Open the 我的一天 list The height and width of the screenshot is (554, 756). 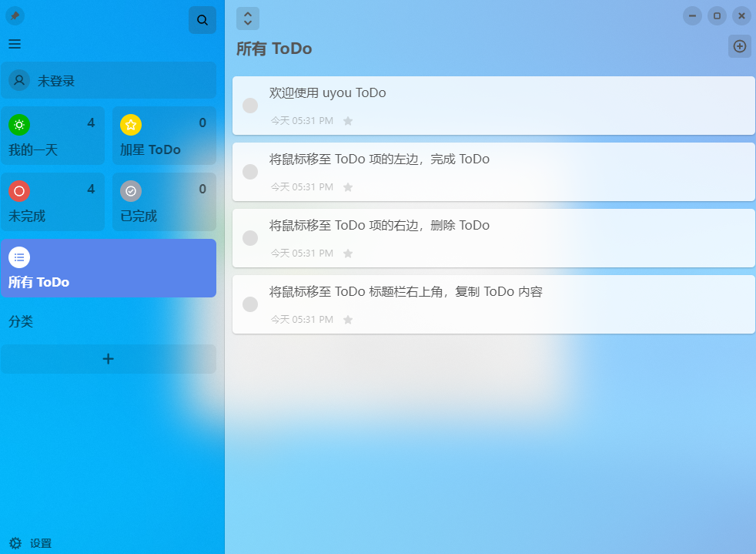click(x=52, y=136)
